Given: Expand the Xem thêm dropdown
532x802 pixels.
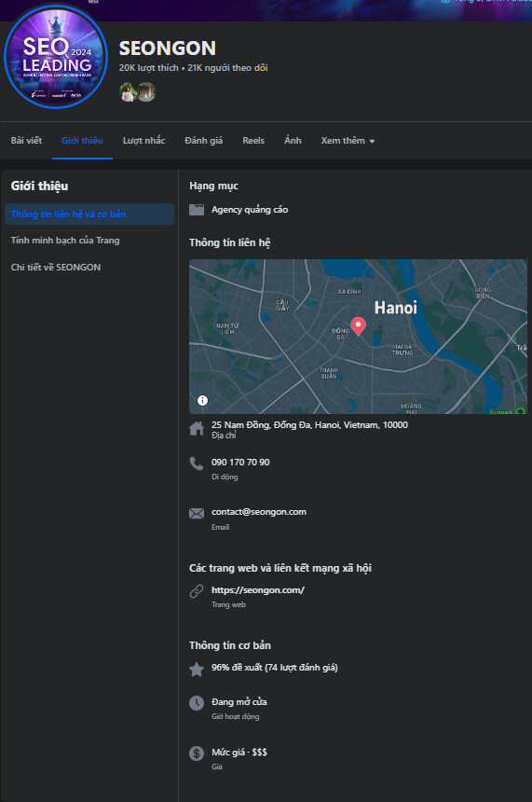Looking at the screenshot, I should (x=348, y=140).
